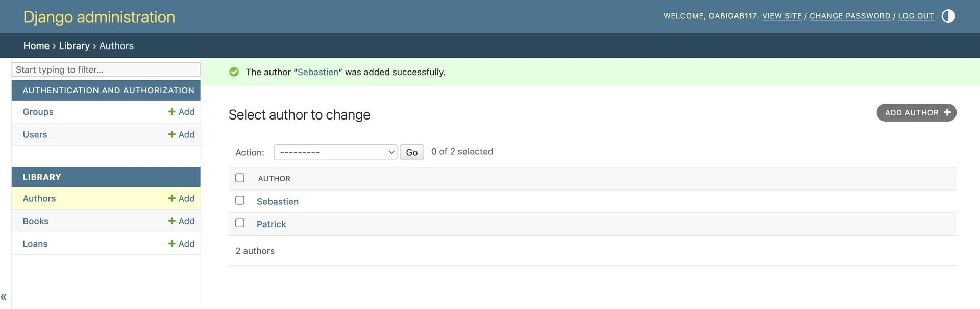
Task: Click the plus Add icon beside Users
Action: click(x=172, y=134)
